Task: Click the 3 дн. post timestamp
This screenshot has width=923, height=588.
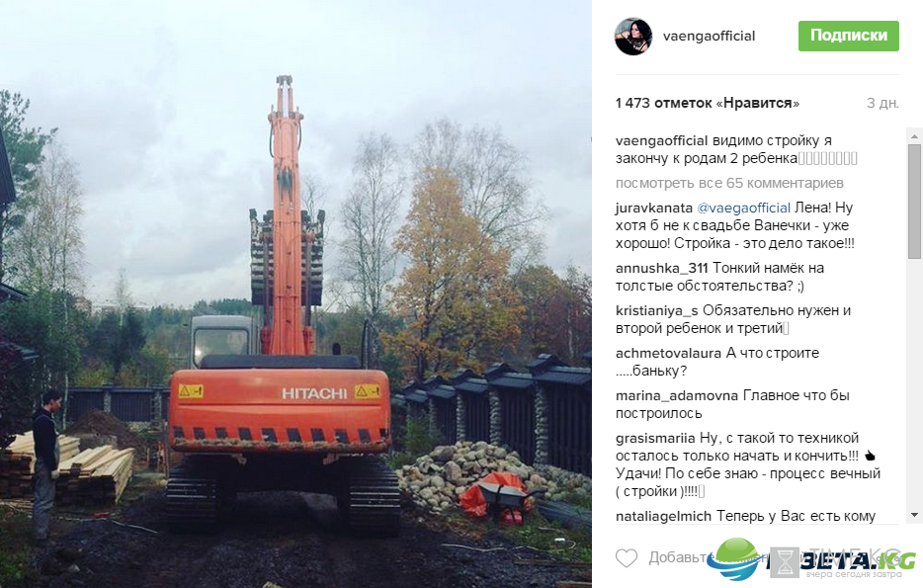Action: click(882, 103)
